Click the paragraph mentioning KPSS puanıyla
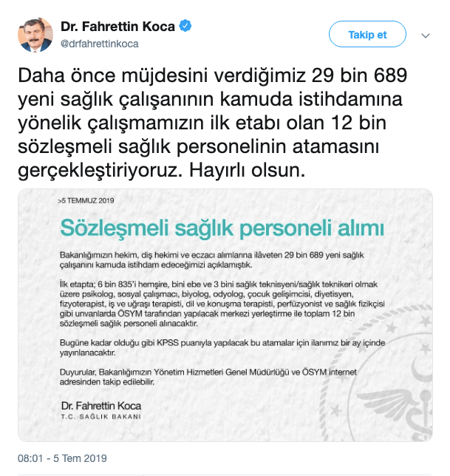Screen dimensions: 450x476 point(222,347)
